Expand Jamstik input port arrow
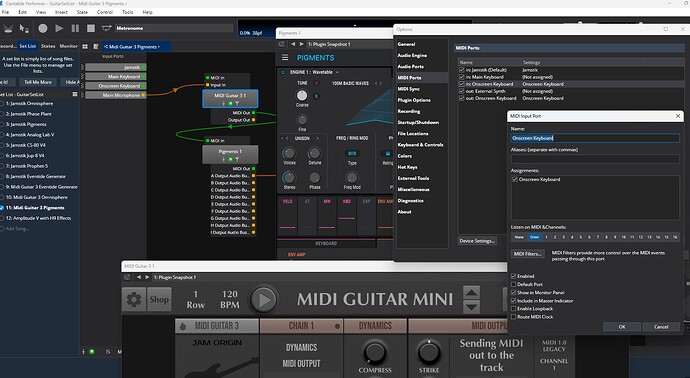This screenshot has width=690, height=378. click(x=82, y=67)
